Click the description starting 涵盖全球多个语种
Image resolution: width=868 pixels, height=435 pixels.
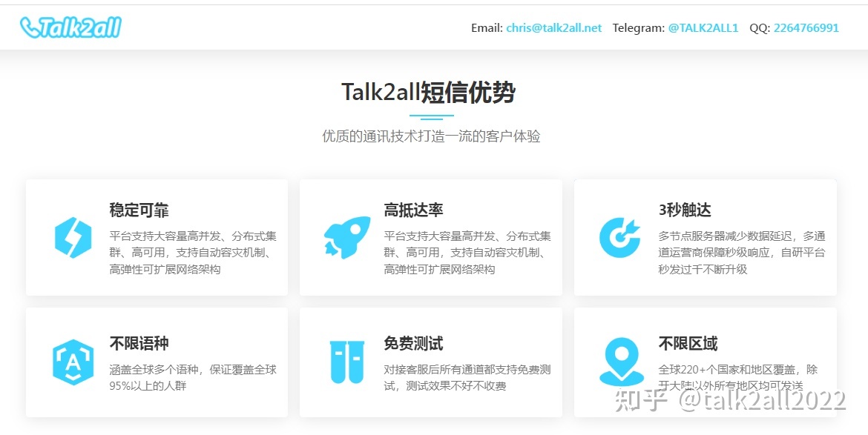[193, 377]
